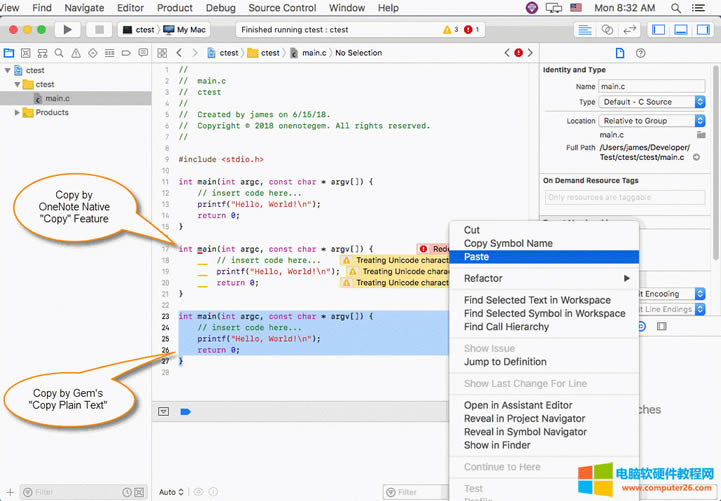Image resolution: width=721 pixels, height=501 pixels.
Task: Expand the Products folder
Action: pyautogui.click(x=18, y=113)
